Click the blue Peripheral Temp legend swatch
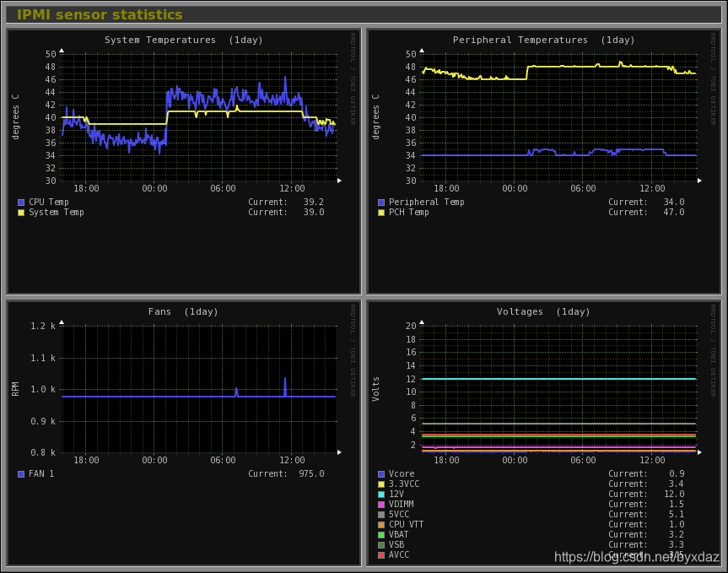728x573 pixels. coord(381,203)
